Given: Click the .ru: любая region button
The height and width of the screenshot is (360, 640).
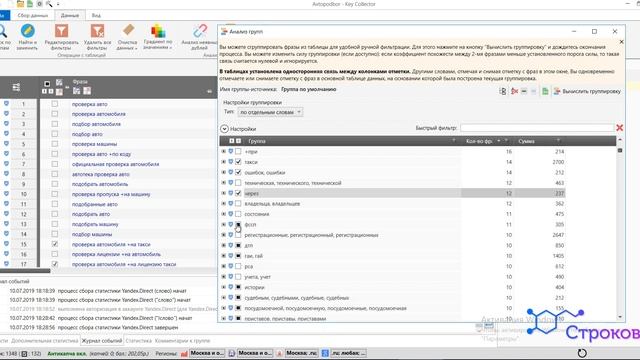Looking at the screenshot, I should coord(349,353).
